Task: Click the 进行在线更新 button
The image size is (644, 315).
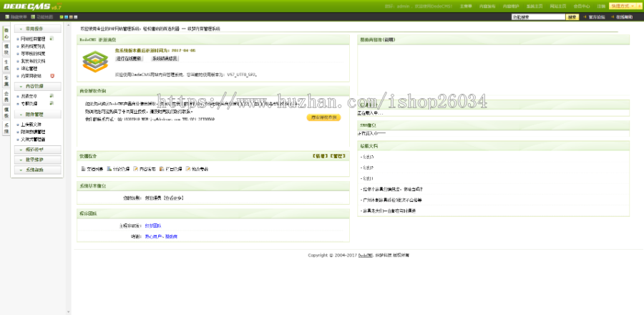Action: click(129, 59)
